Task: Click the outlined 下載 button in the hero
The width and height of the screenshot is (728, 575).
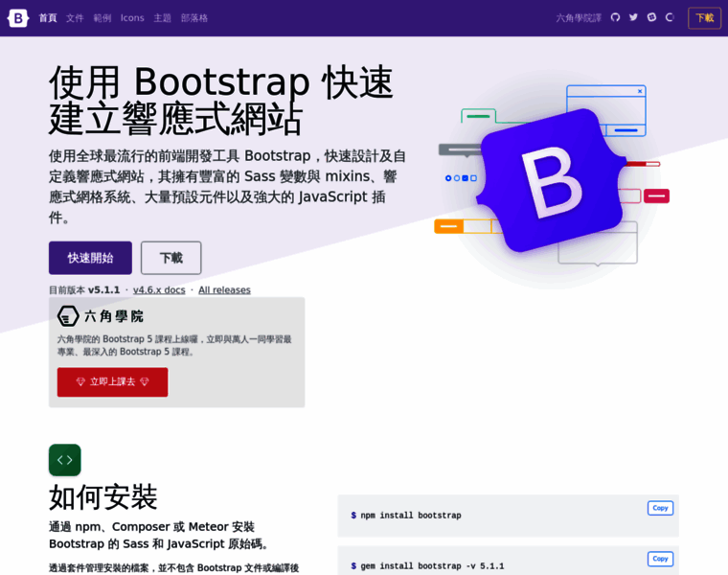Action: [171, 258]
